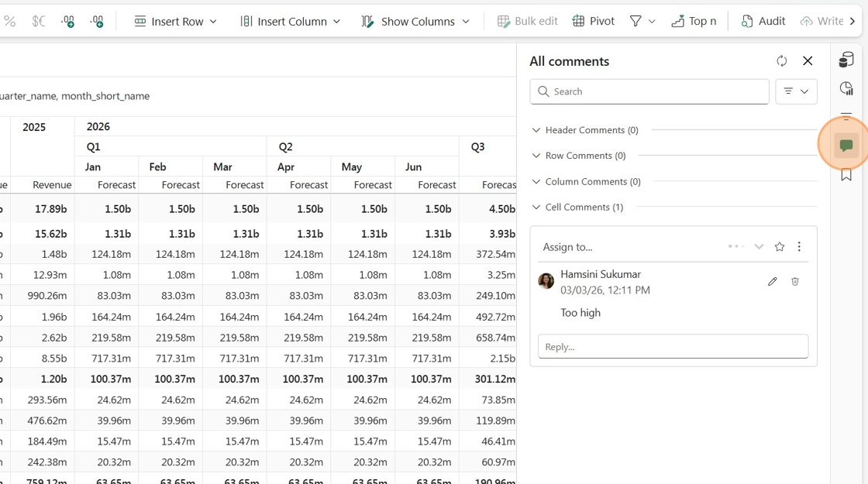This screenshot has width=868, height=484.
Task: Click the Reply text box
Action: point(673,346)
